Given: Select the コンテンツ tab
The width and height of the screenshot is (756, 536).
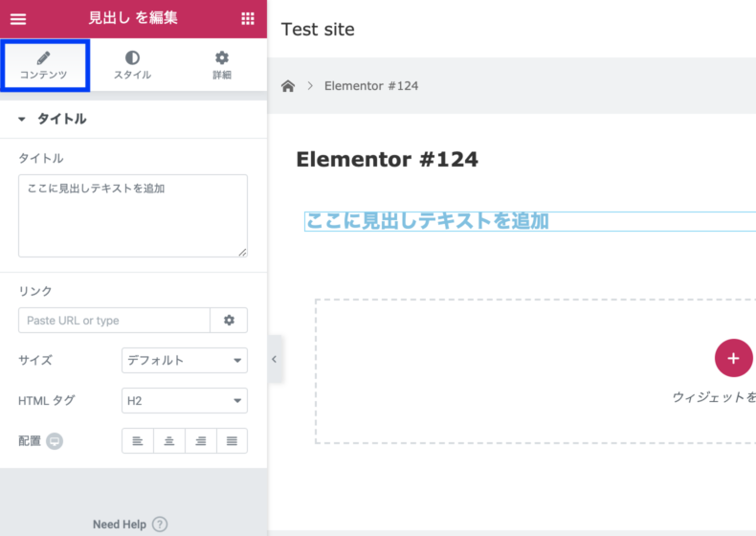Looking at the screenshot, I should [x=45, y=65].
